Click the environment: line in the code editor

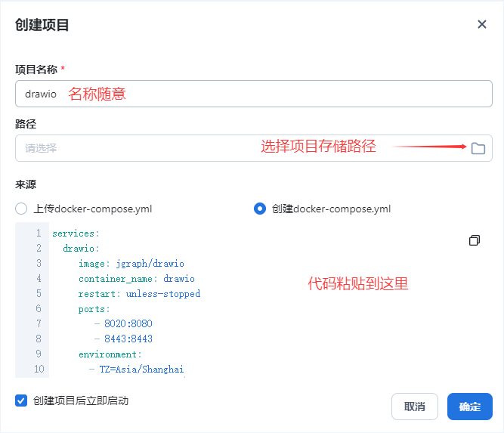tap(110, 354)
